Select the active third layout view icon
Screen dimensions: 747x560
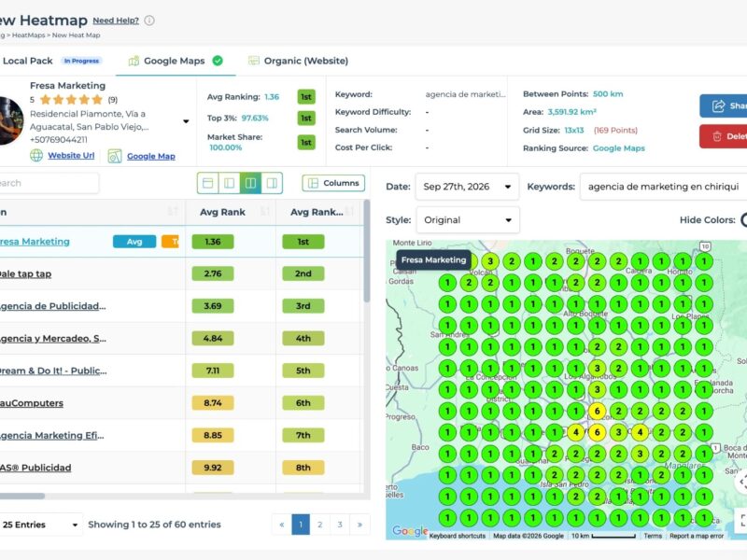pyautogui.click(x=250, y=183)
